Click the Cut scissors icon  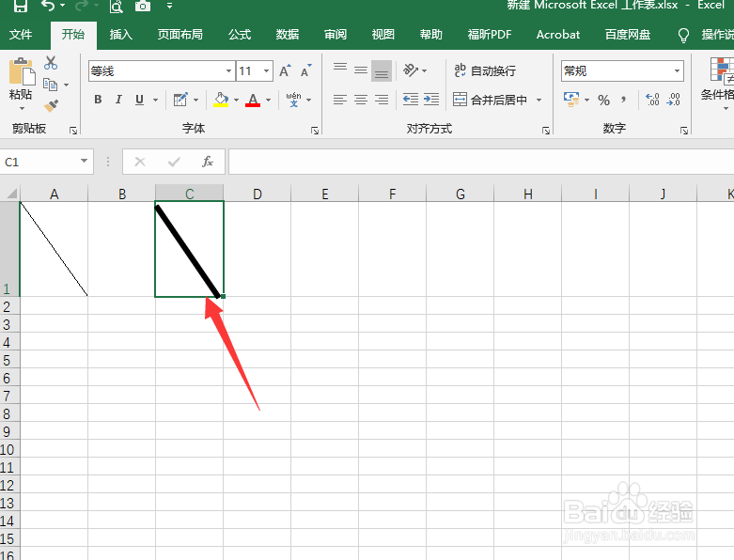pos(51,63)
